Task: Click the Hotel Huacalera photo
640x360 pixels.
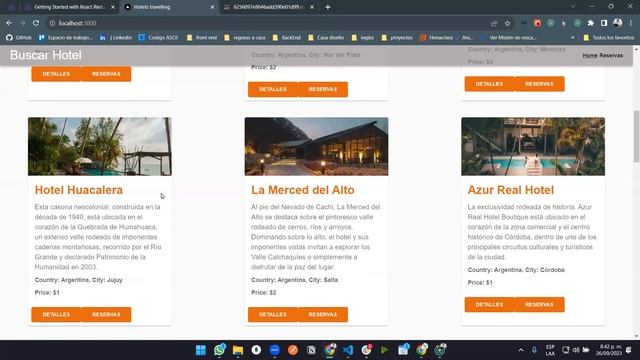Action: 100,147
